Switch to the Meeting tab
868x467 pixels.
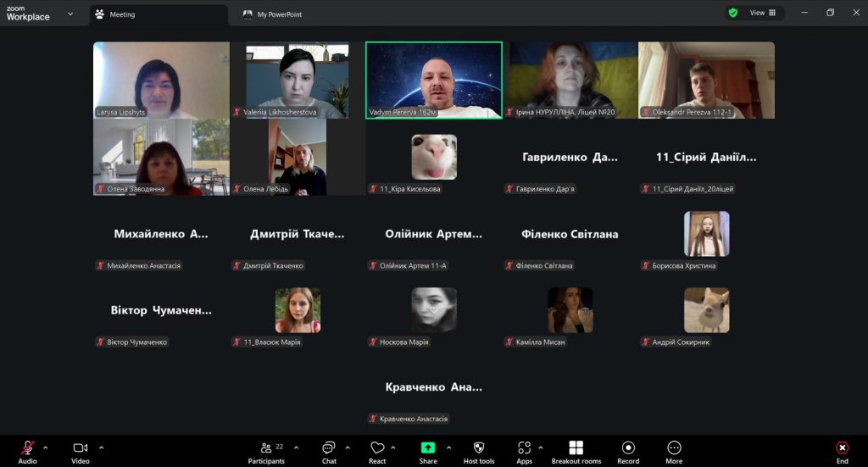pos(122,14)
